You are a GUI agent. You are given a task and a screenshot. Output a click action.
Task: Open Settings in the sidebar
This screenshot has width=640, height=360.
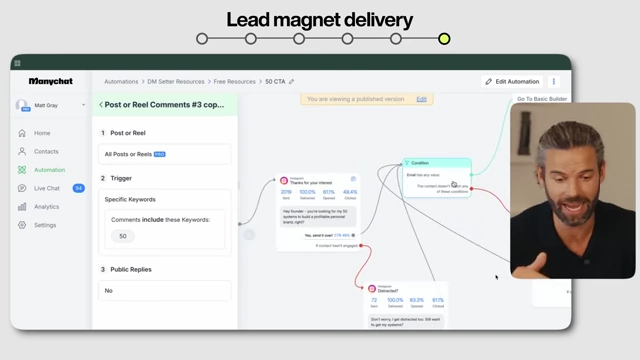click(45, 225)
